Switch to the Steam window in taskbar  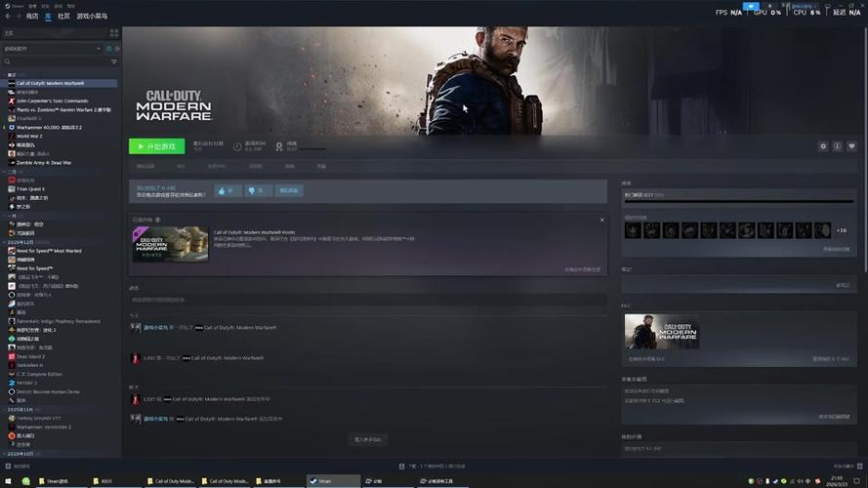tap(333, 481)
